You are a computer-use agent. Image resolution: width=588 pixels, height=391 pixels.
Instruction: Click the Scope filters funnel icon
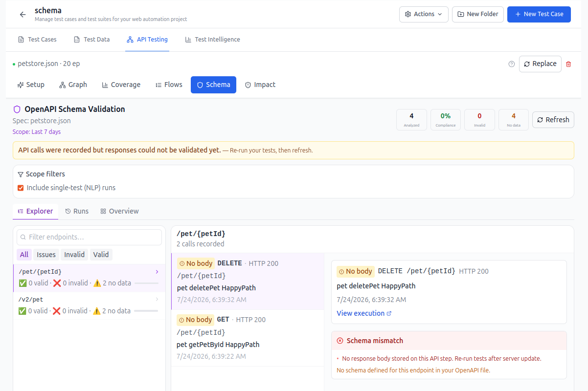(x=21, y=174)
